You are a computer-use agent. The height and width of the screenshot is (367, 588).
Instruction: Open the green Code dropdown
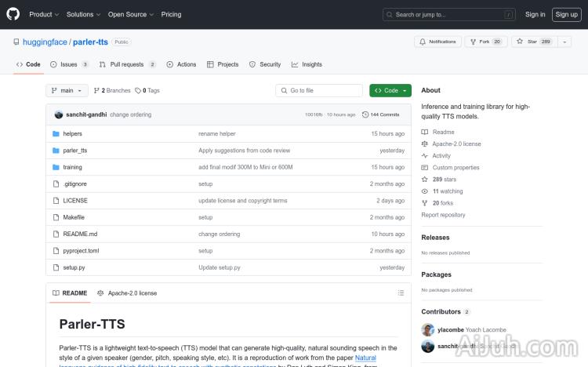coord(390,90)
